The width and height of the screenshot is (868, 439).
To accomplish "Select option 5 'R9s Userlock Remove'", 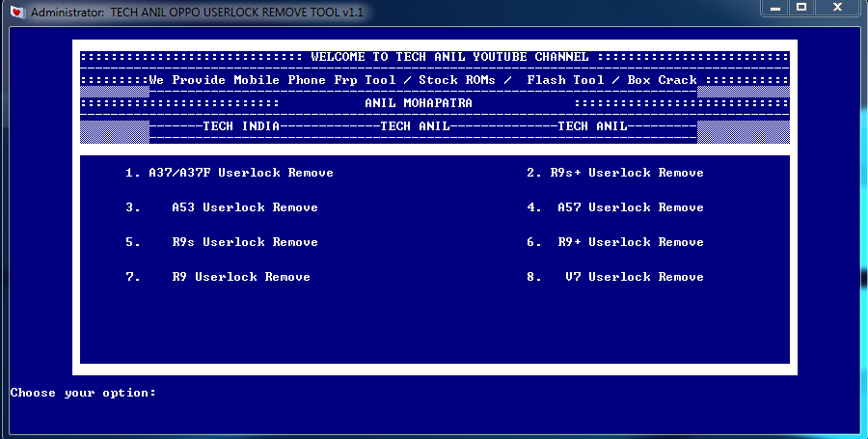I will tap(222, 242).
